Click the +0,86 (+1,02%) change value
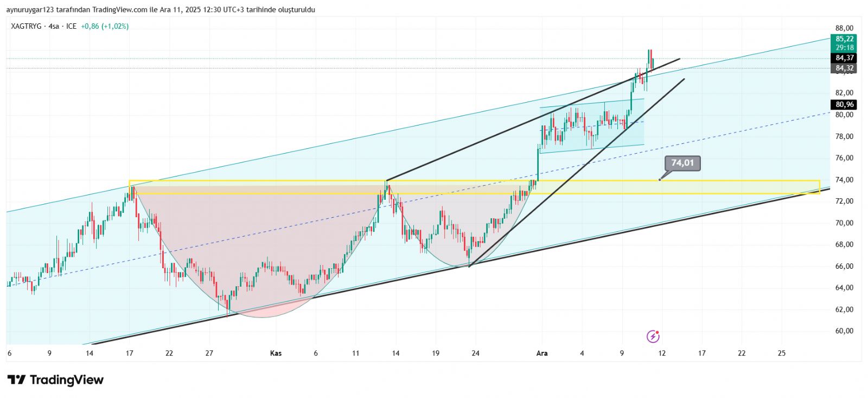Image resolution: width=868 pixels, height=398 pixels. click(105, 26)
